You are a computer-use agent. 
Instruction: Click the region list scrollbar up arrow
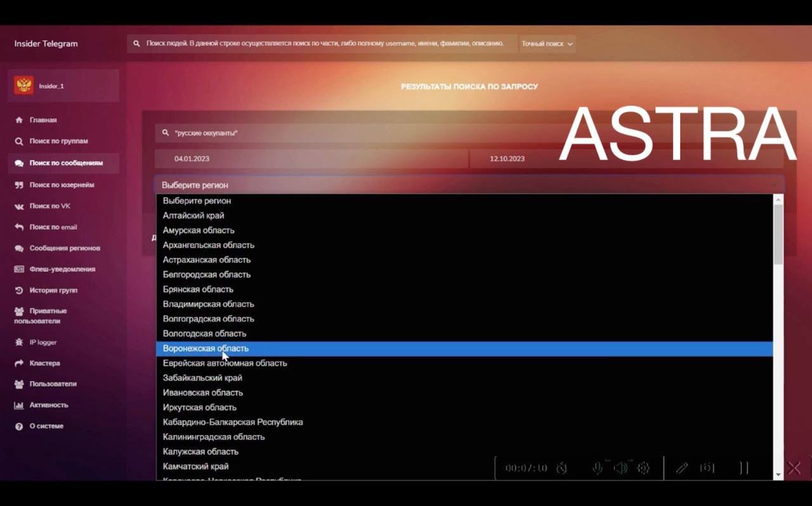pyautogui.click(x=778, y=199)
